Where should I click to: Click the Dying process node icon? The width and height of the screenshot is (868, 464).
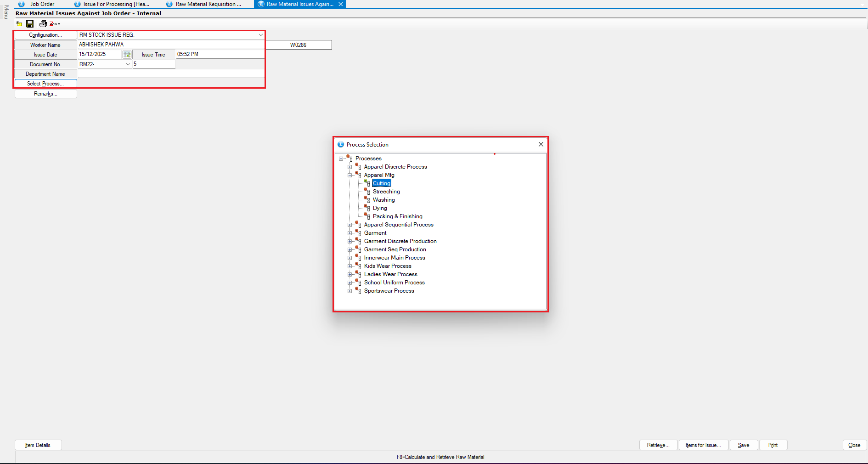click(366, 208)
